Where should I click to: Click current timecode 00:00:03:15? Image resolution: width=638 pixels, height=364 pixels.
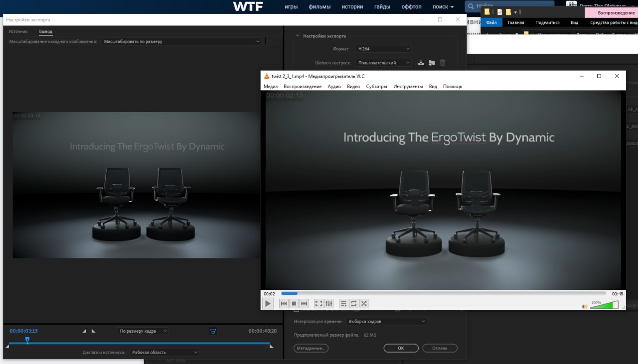23,331
